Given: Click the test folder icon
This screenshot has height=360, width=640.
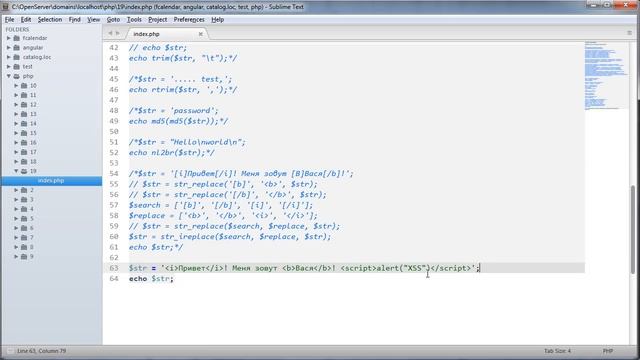Looking at the screenshot, I should tap(16, 67).
